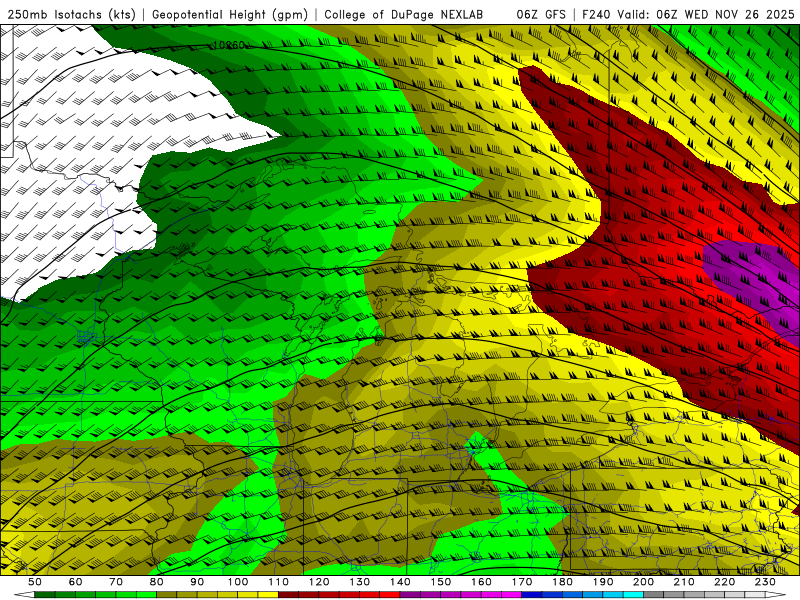
Task: Click the right arrow end of color bar
Action: click(x=776, y=595)
